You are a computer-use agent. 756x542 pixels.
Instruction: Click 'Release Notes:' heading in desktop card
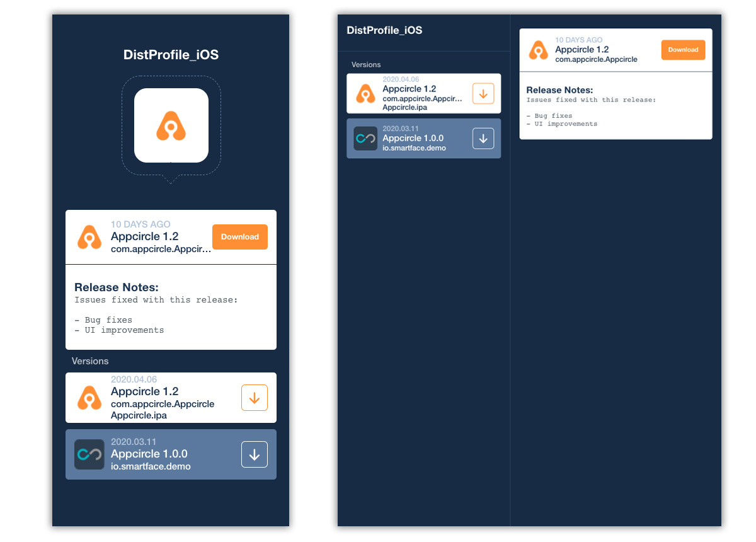[560, 90]
